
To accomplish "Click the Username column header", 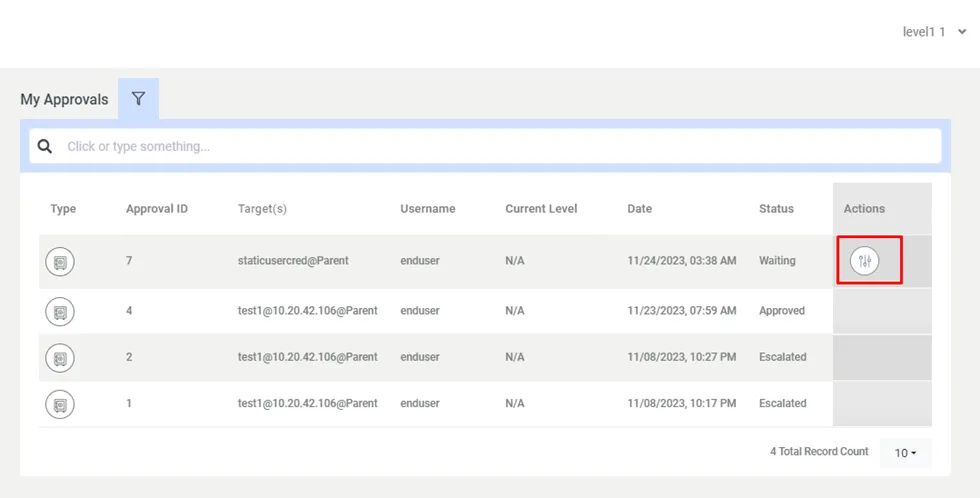I will pyautogui.click(x=428, y=209).
